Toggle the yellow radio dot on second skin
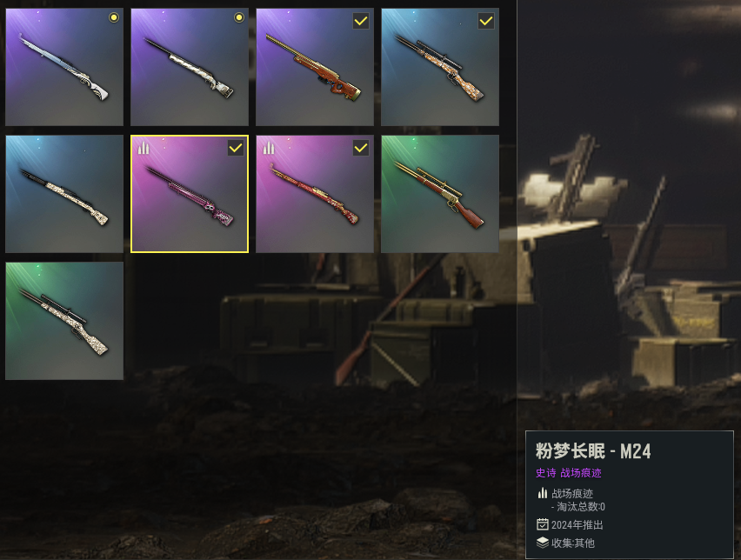The height and width of the screenshot is (560, 741). click(x=239, y=18)
